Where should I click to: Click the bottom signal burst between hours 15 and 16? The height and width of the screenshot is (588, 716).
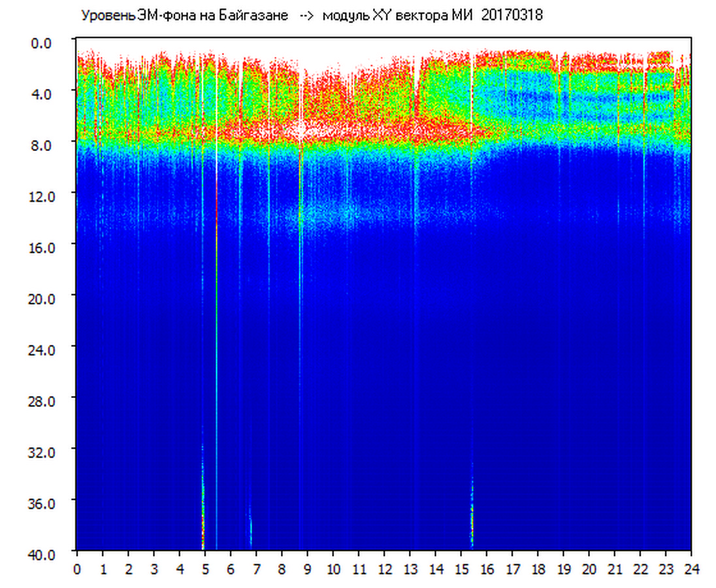point(472,516)
